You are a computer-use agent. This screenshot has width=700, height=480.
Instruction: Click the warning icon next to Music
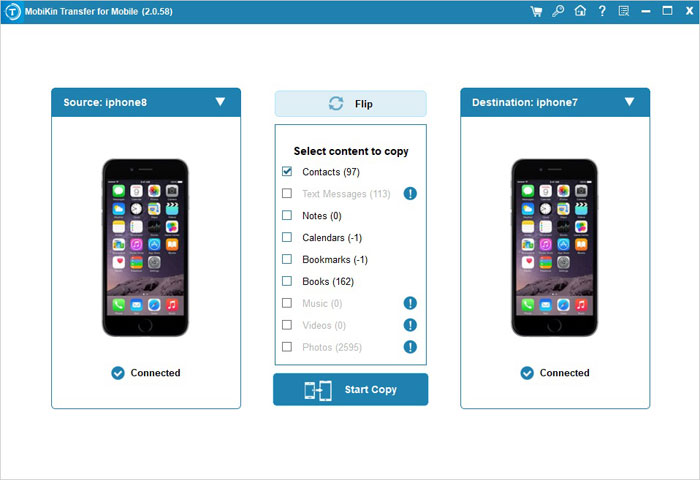(410, 303)
